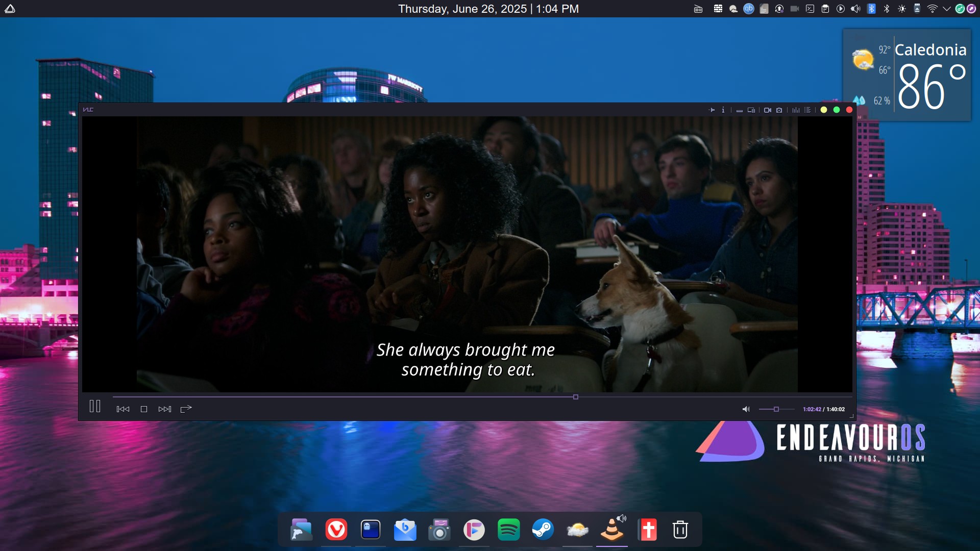
Task: Stop the video with the stop button
Action: coord(144,409)
